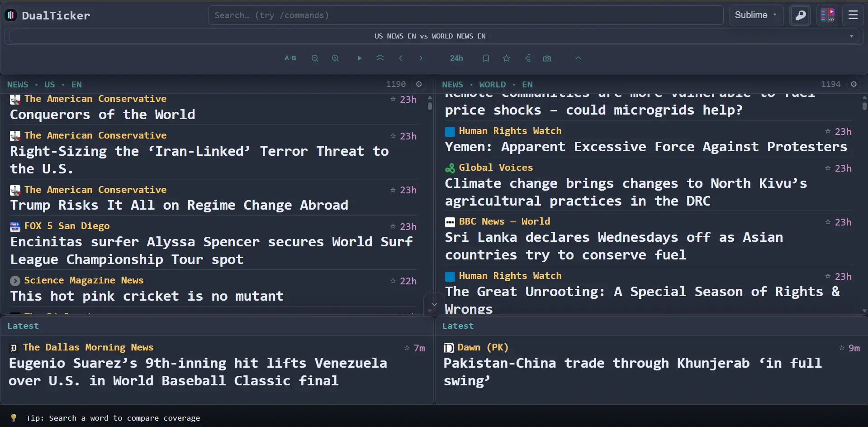Click the share icon in toolbar
868x427 pixels.
tap(527, 58)
